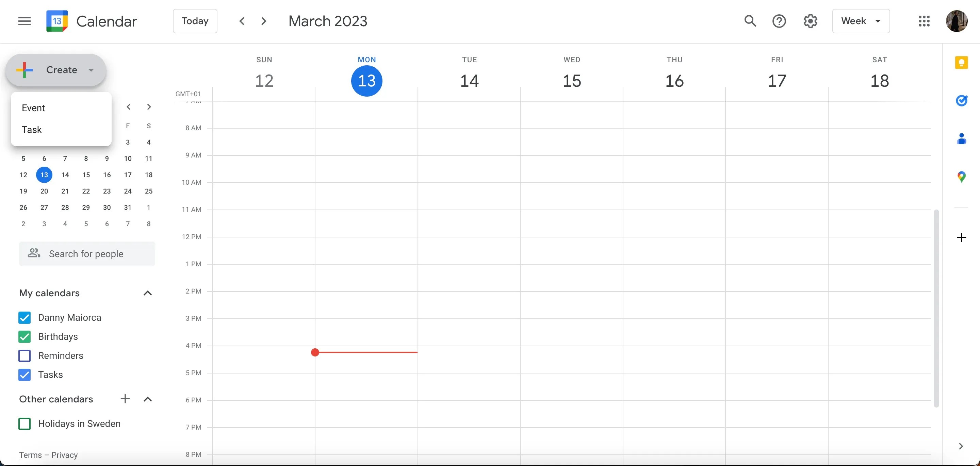Open Google Tasks in side panel

tap(961, 100)
